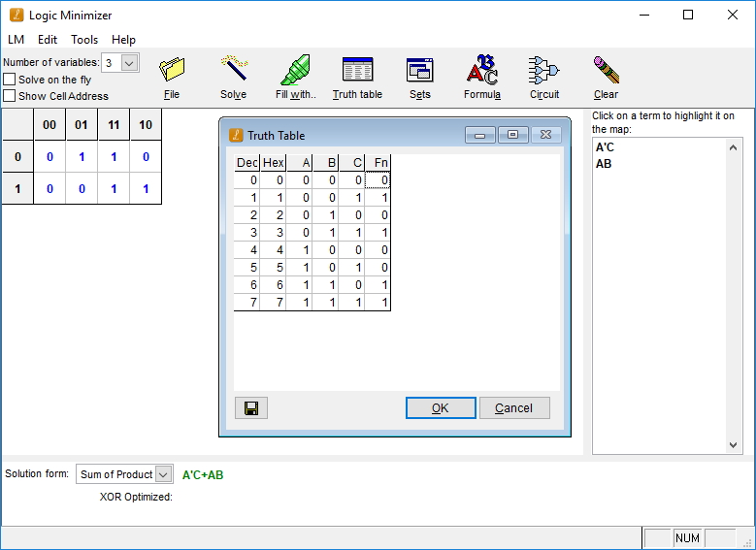Save truth table using floppy disk icon

[251, 408]
